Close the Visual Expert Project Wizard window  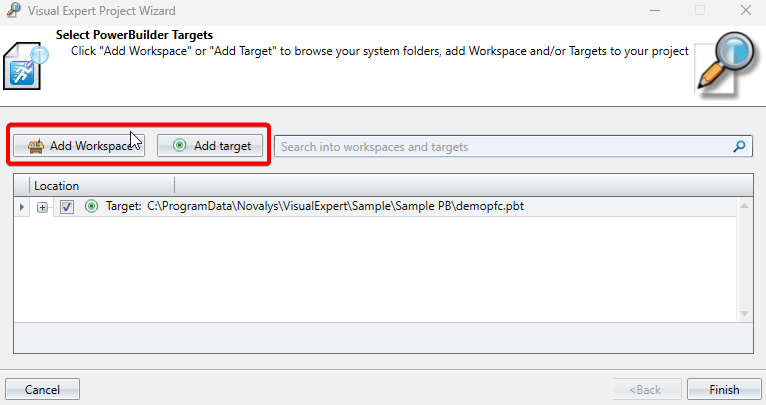pos(745,10)
